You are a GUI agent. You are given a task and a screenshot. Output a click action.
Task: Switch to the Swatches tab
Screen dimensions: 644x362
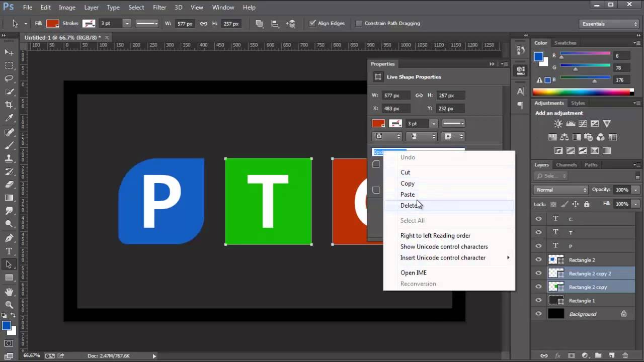[x=565, y=43]
